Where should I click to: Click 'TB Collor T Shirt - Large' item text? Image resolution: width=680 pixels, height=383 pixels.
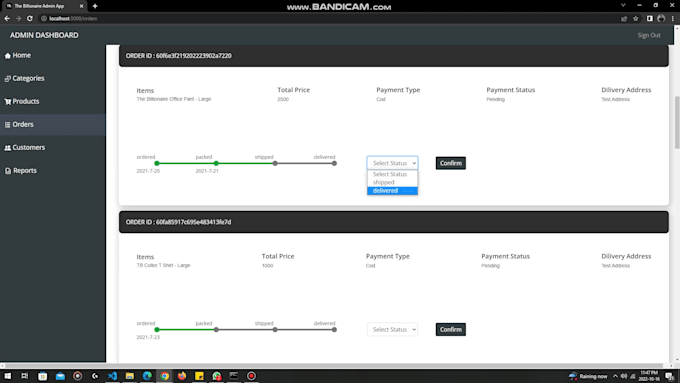pyautogui.click(x=163, y=265)
